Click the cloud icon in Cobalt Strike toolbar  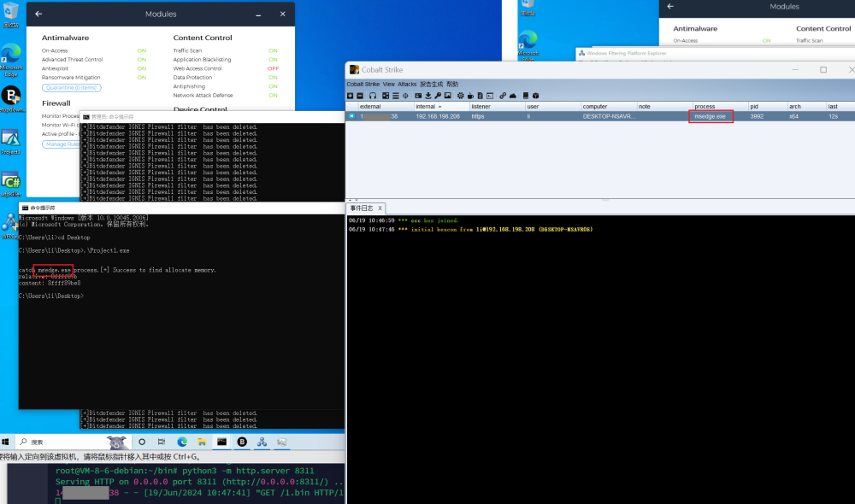pos(513,96)
